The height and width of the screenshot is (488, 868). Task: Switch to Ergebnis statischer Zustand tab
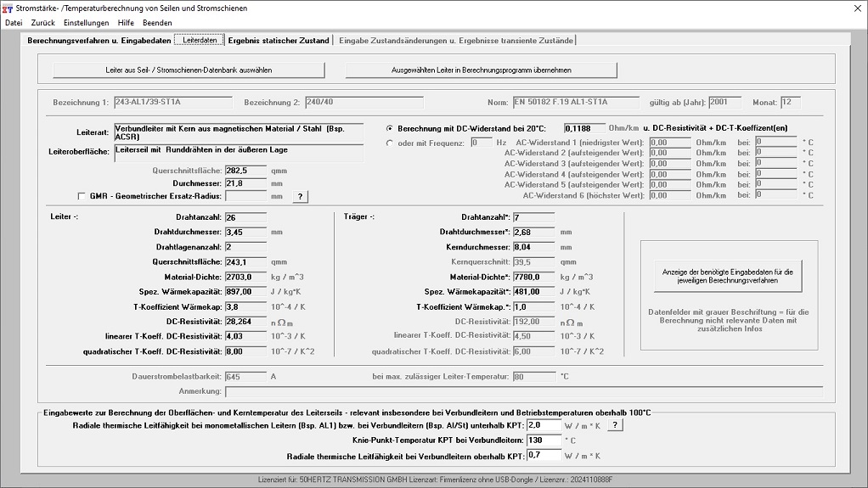279,40
